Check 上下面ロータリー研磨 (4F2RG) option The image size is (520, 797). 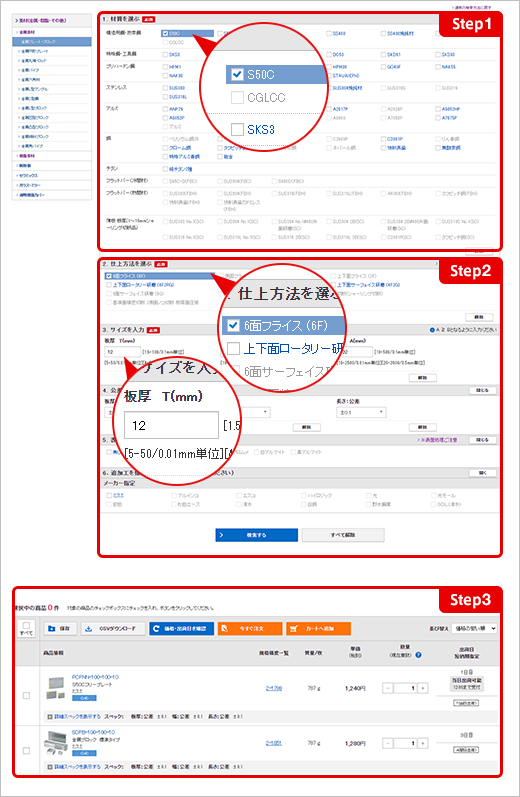[109, 285]
